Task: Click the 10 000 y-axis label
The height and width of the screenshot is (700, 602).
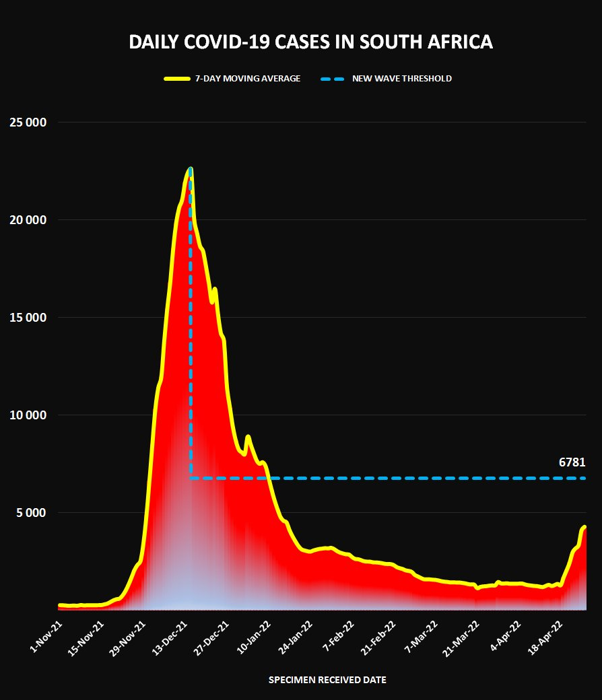Action: [x=28, y=415]
